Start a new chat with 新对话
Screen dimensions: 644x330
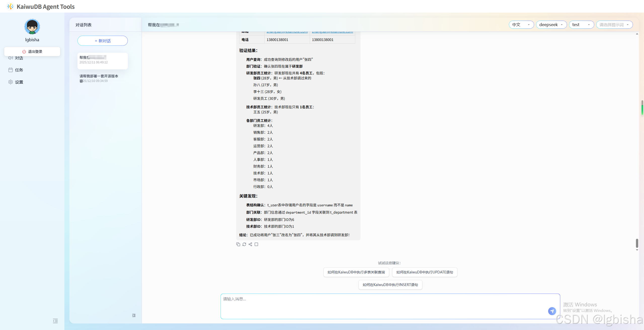click(x=103, y=41)
